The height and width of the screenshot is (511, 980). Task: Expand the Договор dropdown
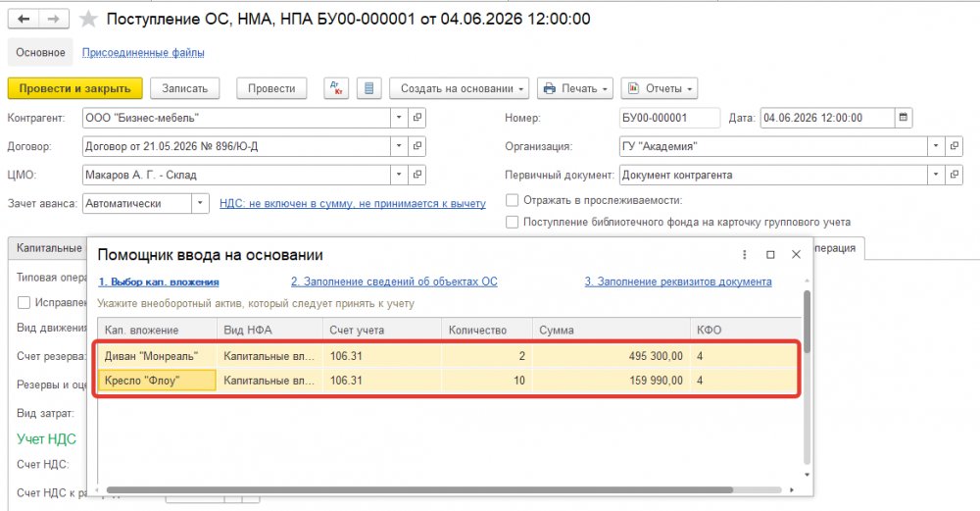(400, 146)
